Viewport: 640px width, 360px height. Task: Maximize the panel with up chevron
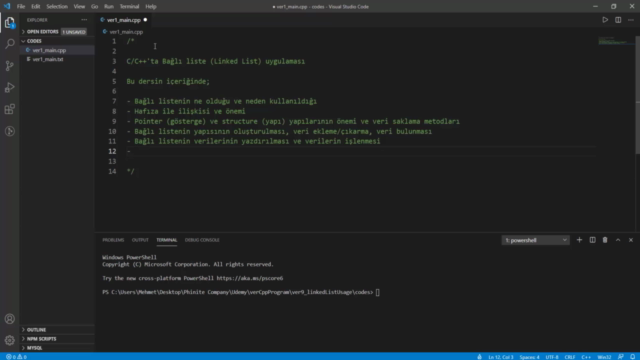(x=618, y=240)
